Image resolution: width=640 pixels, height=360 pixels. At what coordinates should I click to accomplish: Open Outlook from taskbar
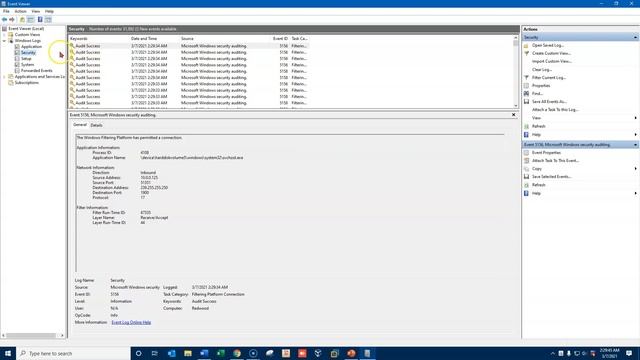[171, 353]
